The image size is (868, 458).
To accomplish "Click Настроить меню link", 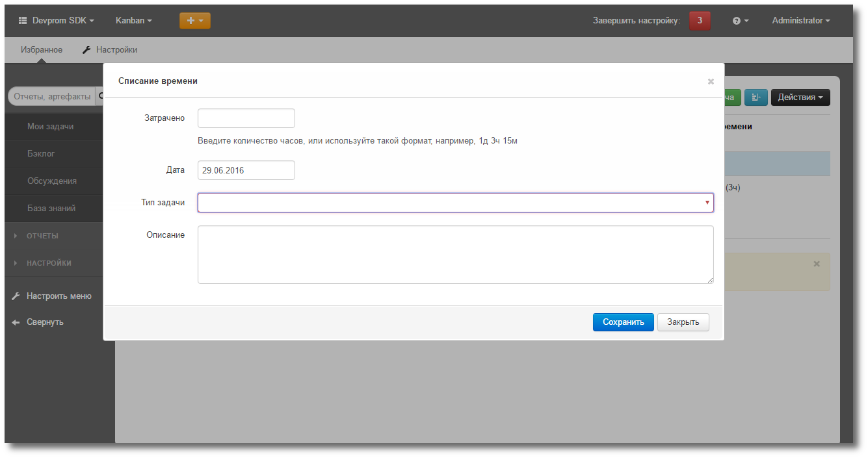I will [59, 296].
